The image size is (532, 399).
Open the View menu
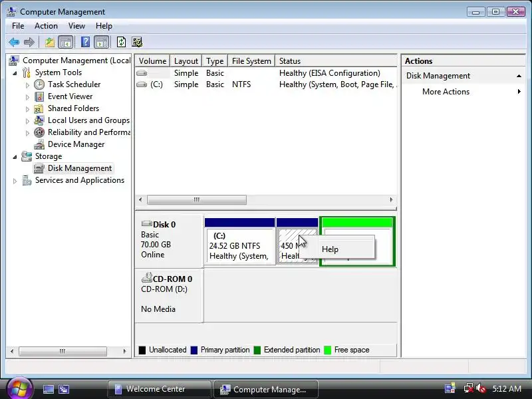tap(76, 26)
